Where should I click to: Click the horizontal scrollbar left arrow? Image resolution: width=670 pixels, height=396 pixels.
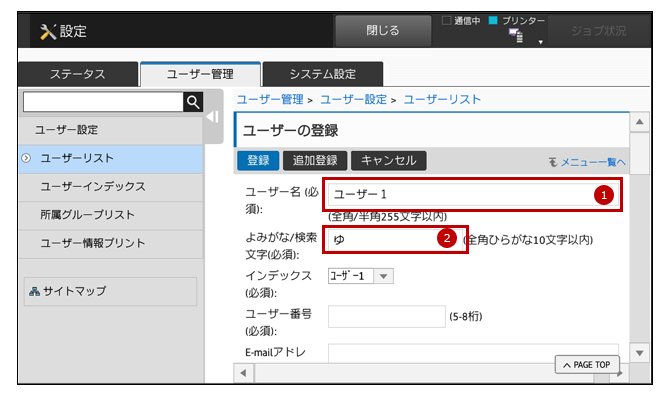(x=244, y=373)
